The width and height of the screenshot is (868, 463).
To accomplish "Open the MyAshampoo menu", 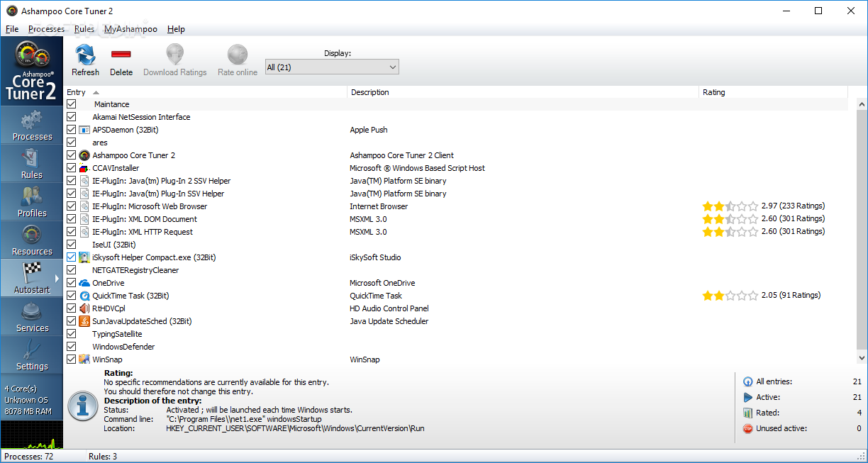I will click(130, 29).
